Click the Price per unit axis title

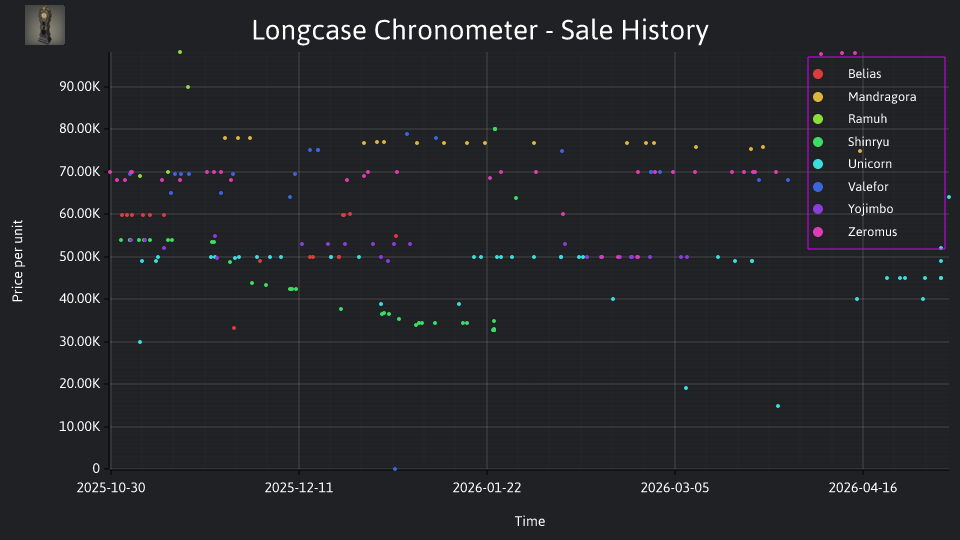pyautogui.click(x=17, y=261)
